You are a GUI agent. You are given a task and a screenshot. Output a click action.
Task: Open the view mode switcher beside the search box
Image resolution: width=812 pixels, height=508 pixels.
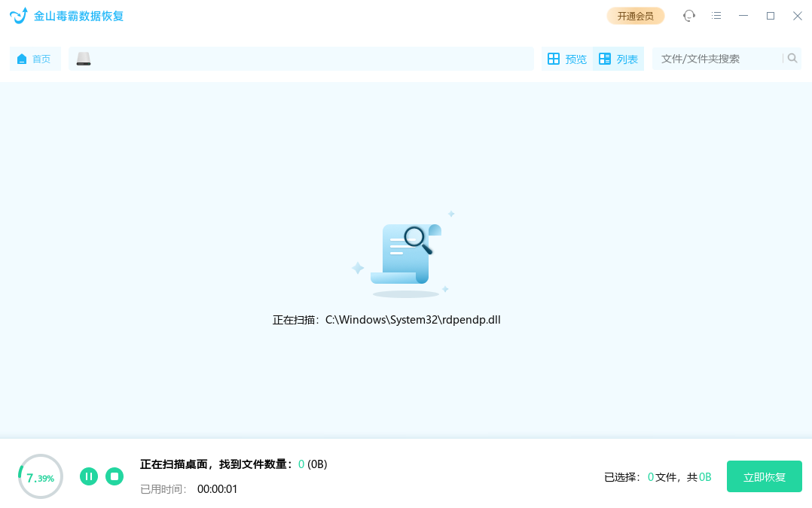pos(592,58)
